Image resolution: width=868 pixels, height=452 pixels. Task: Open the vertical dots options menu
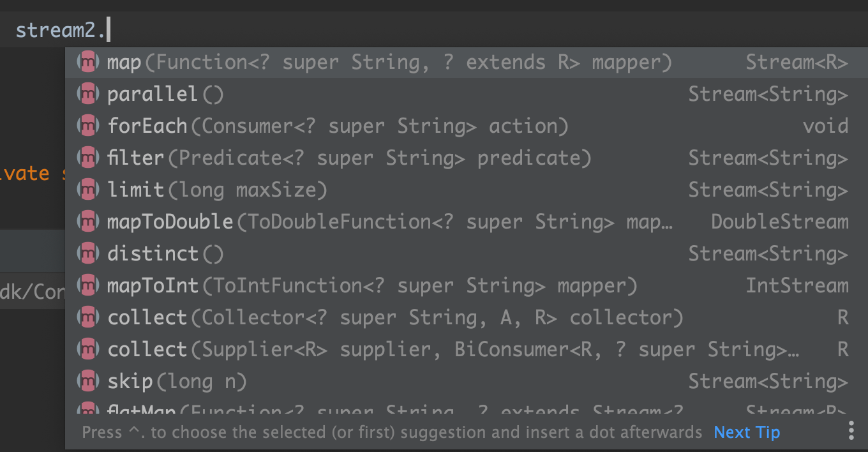[x=851, y=430]
